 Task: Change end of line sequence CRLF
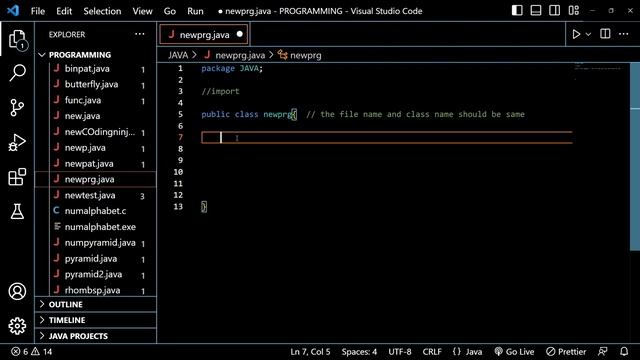(x=432, y=352)
